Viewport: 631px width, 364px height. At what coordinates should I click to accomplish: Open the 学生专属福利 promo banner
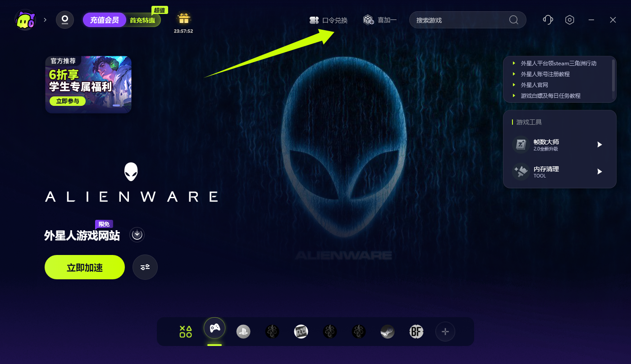(x=88, y=85)
